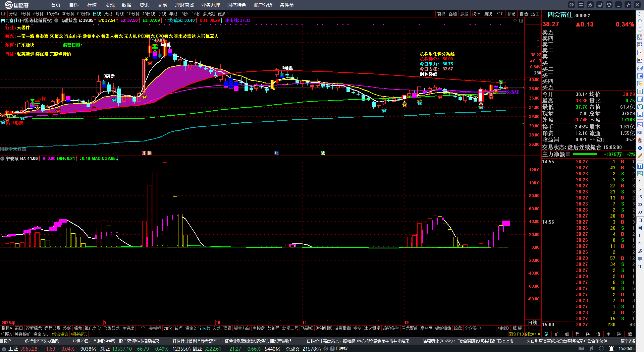Click the 返回 back button
Viewport: 644px width, 352px height.
click(535, 14)
